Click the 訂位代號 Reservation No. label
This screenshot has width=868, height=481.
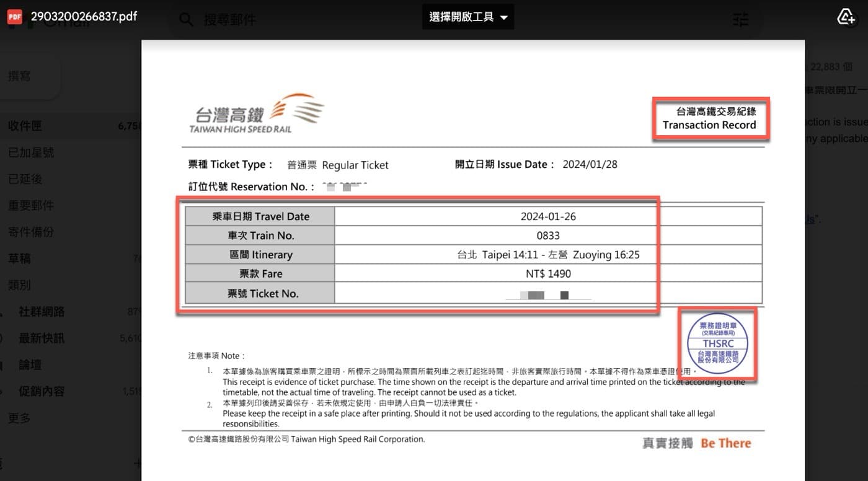(x=252, y=187)
